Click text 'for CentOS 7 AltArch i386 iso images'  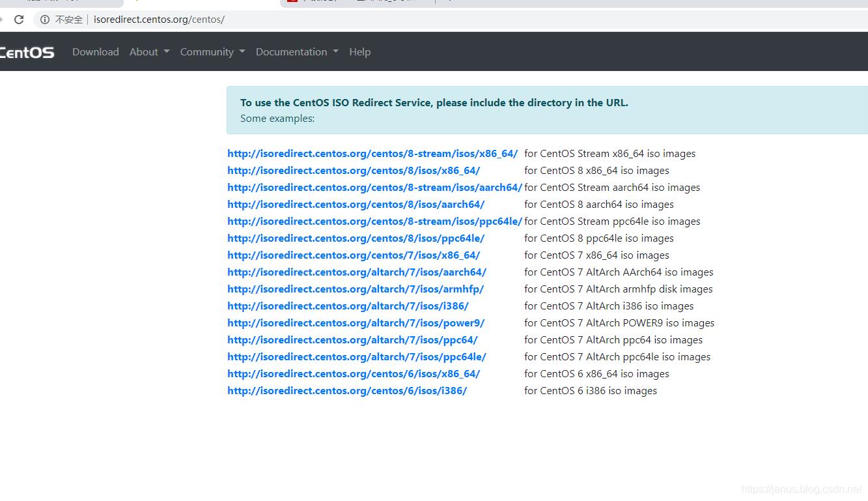click(x=609, y=306)
